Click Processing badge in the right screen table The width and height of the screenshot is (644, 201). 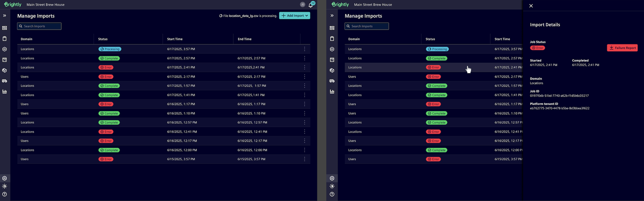[437, 49]
